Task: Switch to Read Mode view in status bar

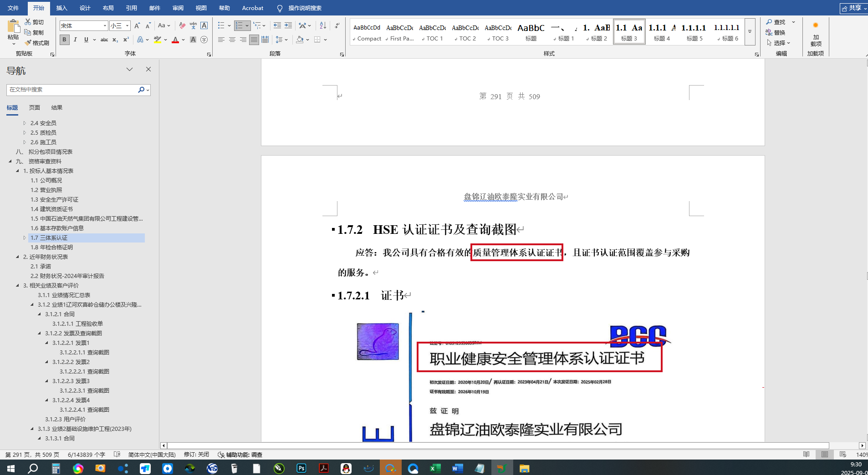Action: coord(807,455)
